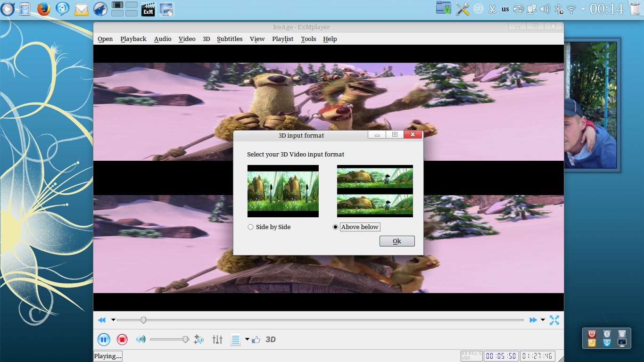Click the thumbs up like icon
Screen dimensions: 644x362
click(256, 339)
